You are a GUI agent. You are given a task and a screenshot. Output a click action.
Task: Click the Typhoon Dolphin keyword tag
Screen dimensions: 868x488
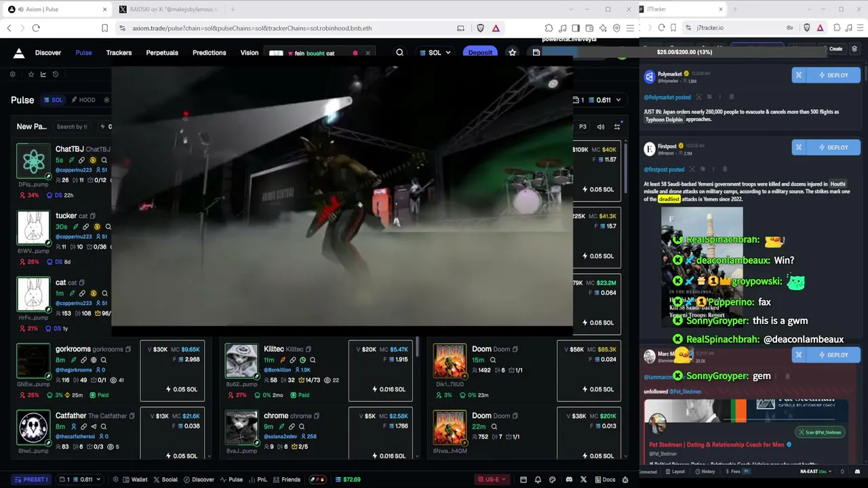click(x=664, y=119)
